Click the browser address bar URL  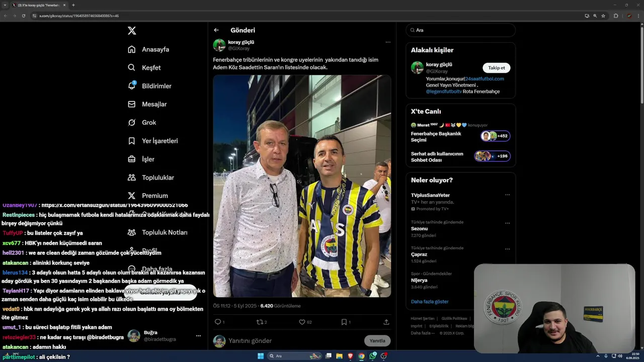point(79,16)
